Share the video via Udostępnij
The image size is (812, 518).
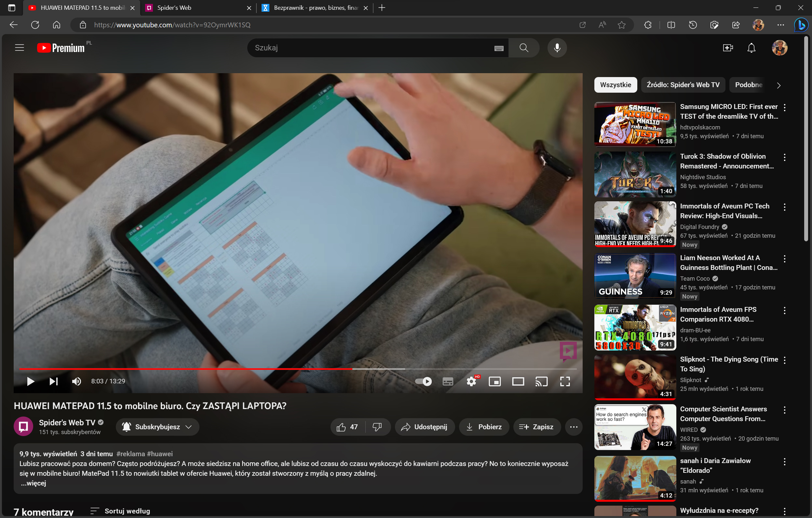point(425,427)
